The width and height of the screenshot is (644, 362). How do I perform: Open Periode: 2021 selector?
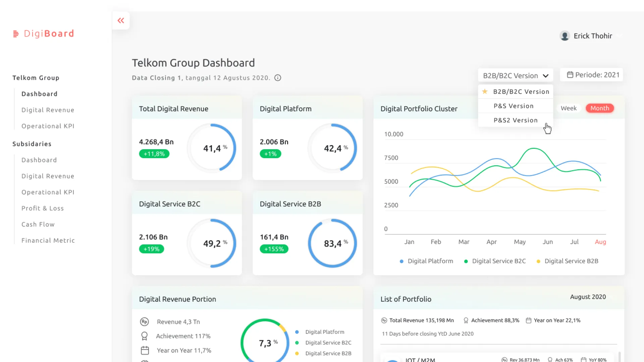tap(592, 75)
